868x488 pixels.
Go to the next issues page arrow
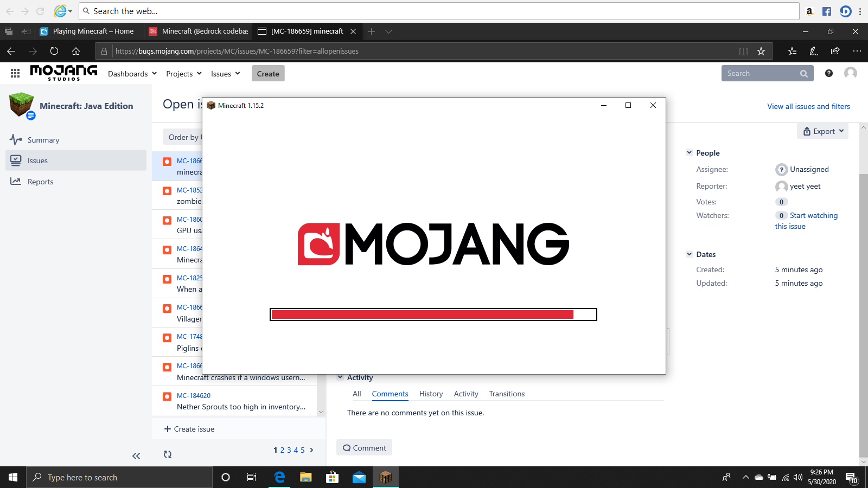[x=311, y=450]
